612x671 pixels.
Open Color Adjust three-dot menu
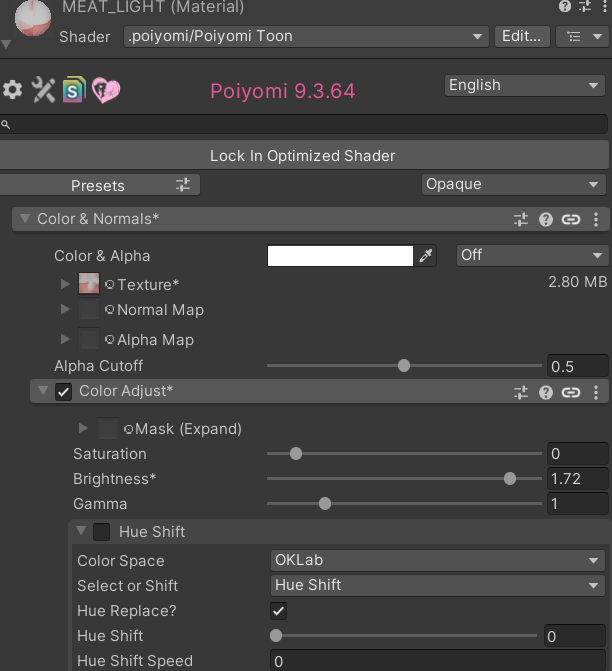click(596, 392)
